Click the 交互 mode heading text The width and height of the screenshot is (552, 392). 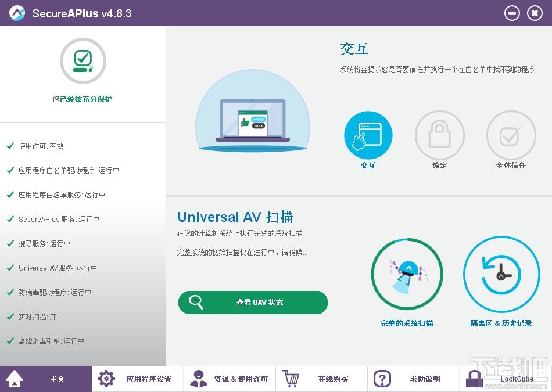(x=354, y=49)
